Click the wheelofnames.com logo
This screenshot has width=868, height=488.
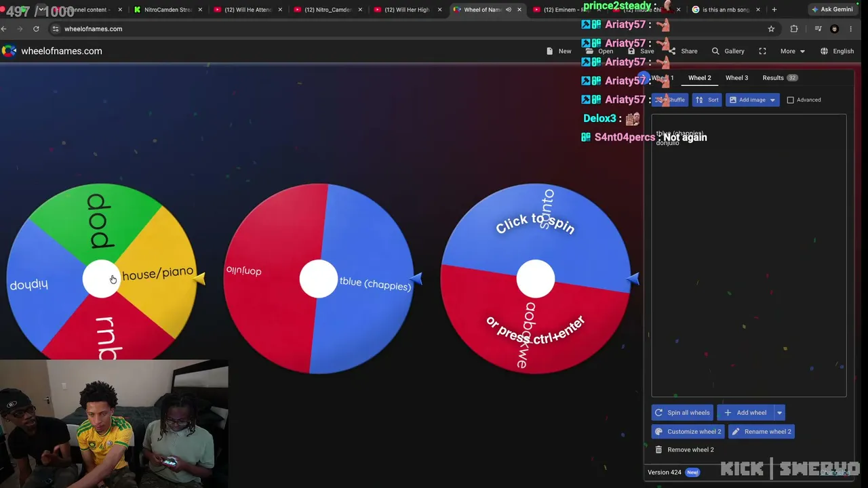[52, 51]
